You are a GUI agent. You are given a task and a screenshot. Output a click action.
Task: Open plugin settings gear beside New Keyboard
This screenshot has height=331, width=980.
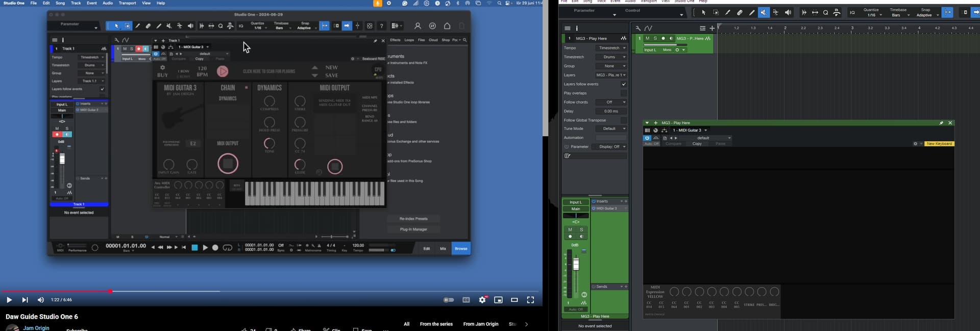pos(915,144)
